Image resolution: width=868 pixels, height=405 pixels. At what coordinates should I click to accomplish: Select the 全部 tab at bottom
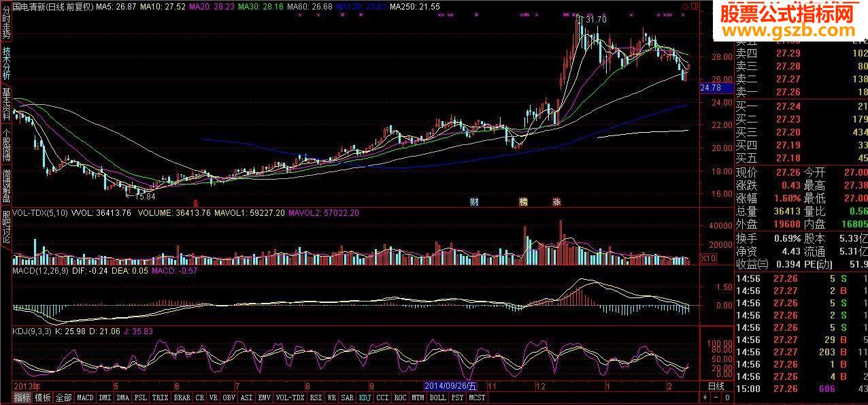tap(63, 398)
